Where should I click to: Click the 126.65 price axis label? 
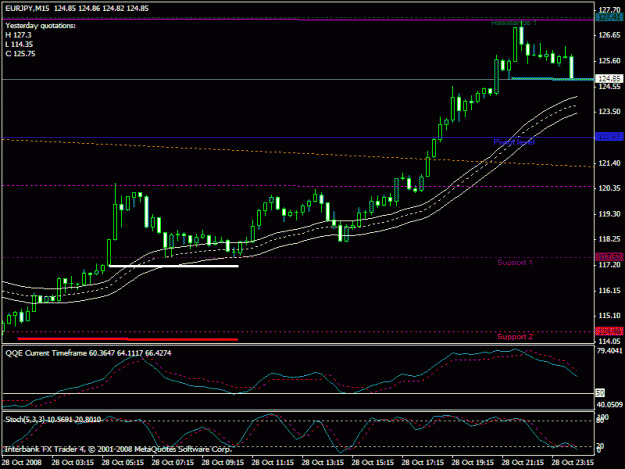pos(609,35)
